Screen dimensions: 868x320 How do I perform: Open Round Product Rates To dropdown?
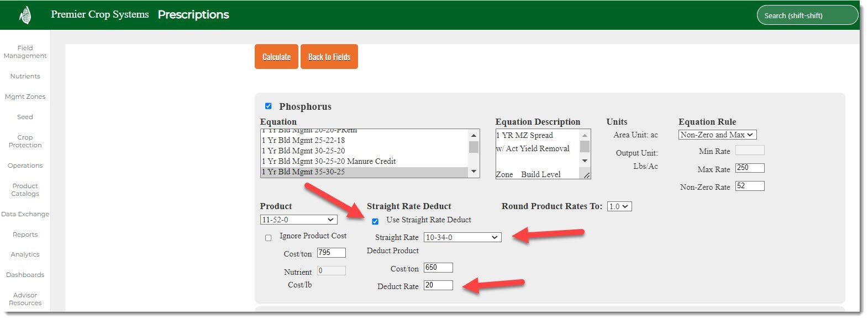619,206
